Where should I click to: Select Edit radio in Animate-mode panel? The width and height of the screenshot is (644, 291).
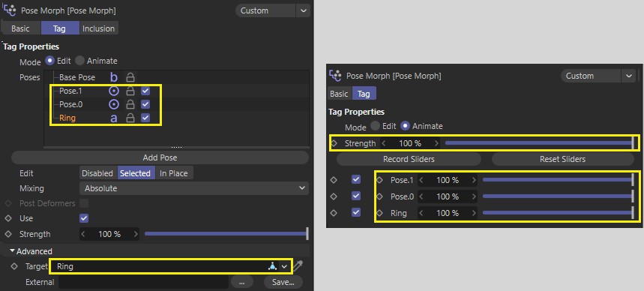pyautogui.click(x=375, y=126)
